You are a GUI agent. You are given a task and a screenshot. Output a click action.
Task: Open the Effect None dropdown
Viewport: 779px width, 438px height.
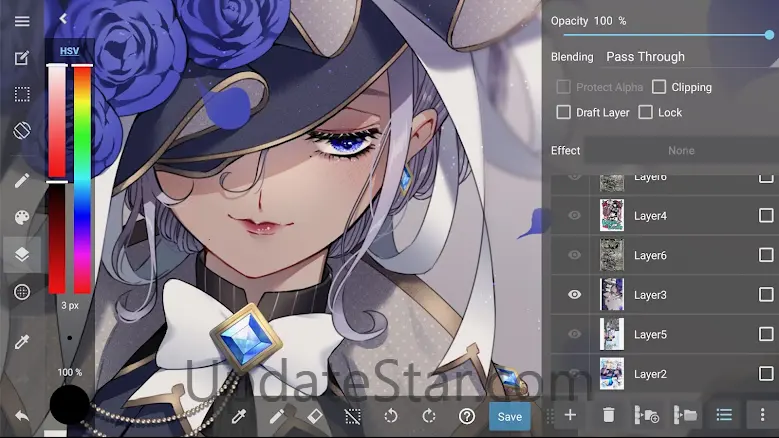pos(681,150)
